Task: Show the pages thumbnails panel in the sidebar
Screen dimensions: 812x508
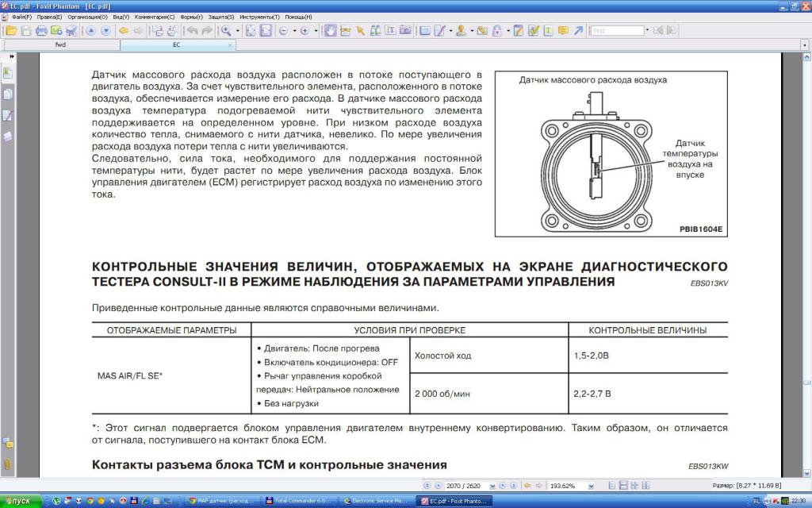Action: coord(8,94)
